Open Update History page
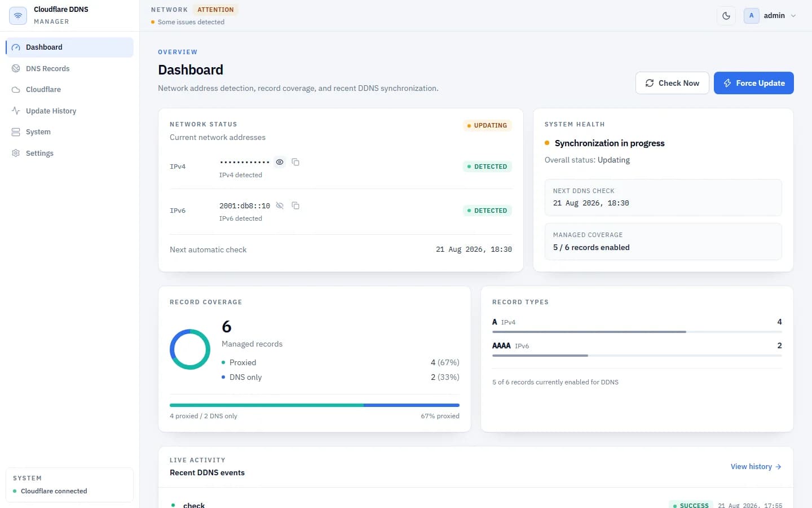The image size is (812, 508). [69, 111]
